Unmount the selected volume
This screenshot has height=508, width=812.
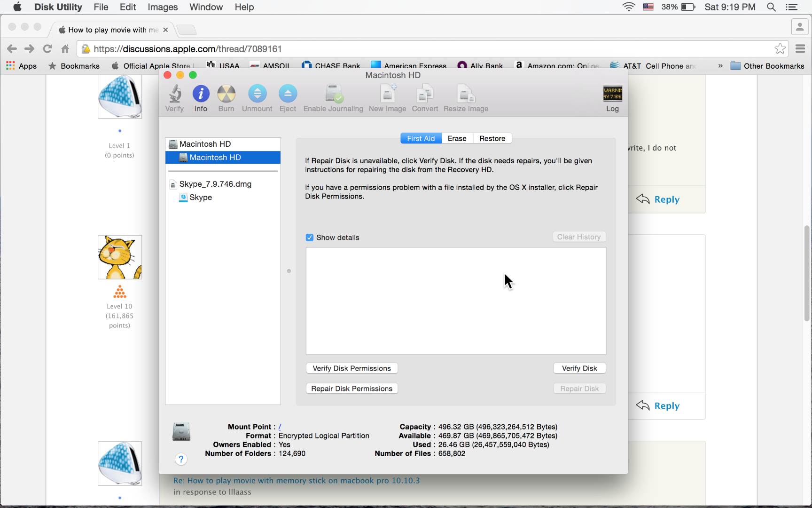tap(257, 96)
